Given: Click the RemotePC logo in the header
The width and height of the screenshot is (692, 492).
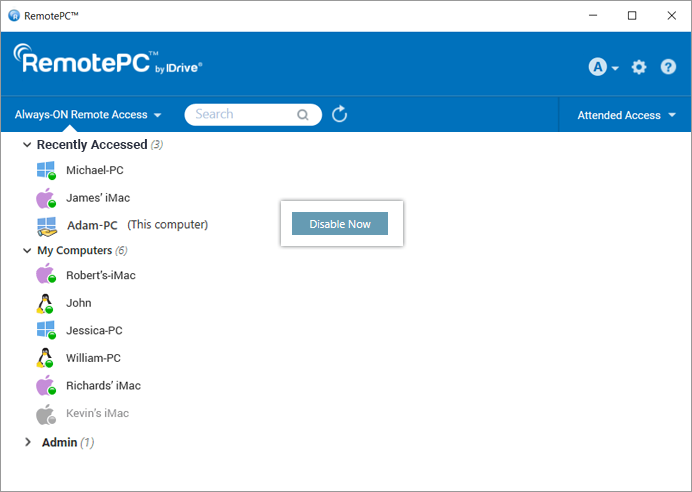Looking at the screenshot, I should [x=108, y=59].
